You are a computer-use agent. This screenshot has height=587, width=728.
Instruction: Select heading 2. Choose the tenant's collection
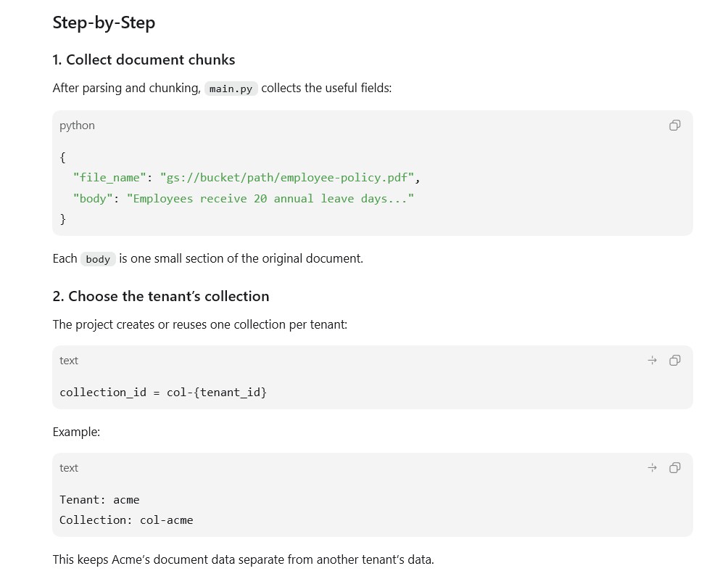pyautogui.click(x=161, y=297)
